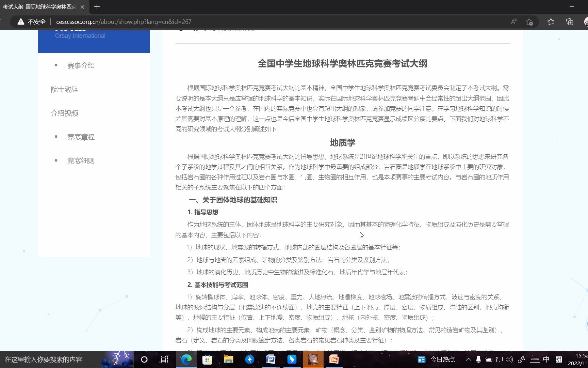Toggle the 中 input language indicator
588x368 pixels.
(x=546, y=359)
